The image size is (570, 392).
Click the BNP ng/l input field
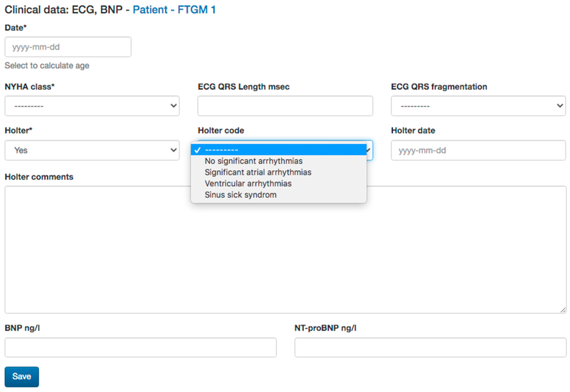coord(140,347)
